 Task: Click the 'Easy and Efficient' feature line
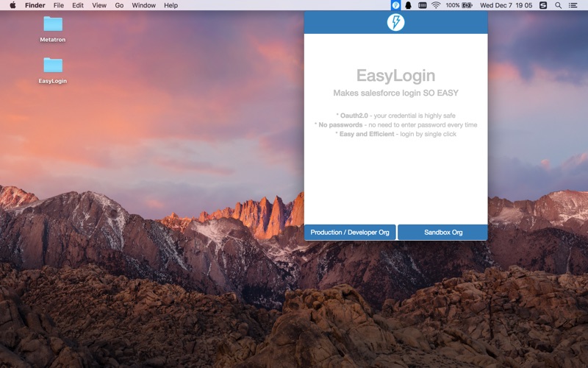click(x=395, y=134)
